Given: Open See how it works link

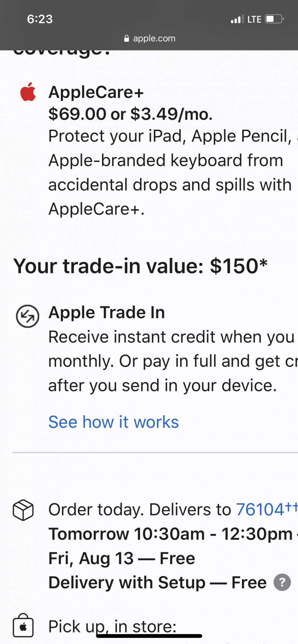Looking at the screenshot, I should [113, 422].
